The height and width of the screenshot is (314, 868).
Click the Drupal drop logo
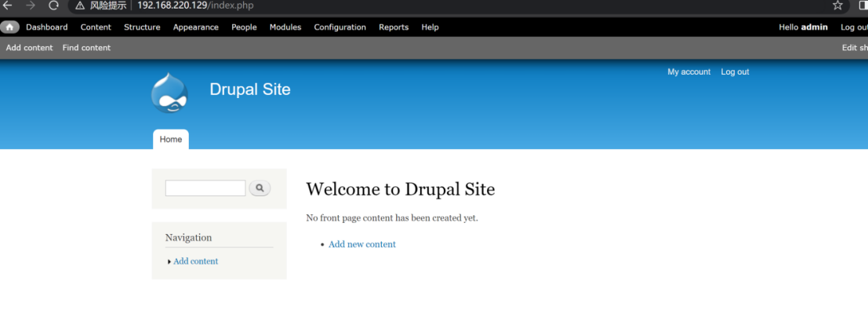click(169, 93)
